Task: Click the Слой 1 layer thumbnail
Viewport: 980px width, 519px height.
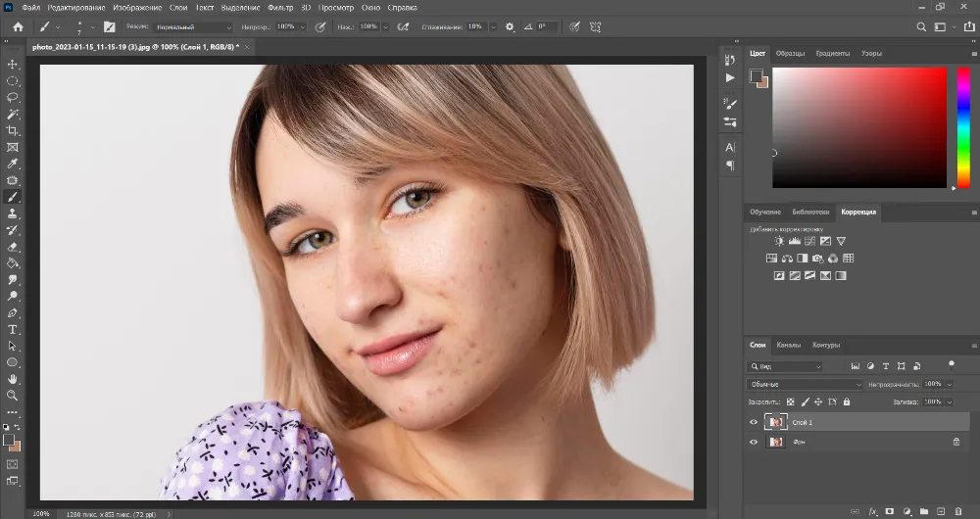Action: (x=776, y=422)
